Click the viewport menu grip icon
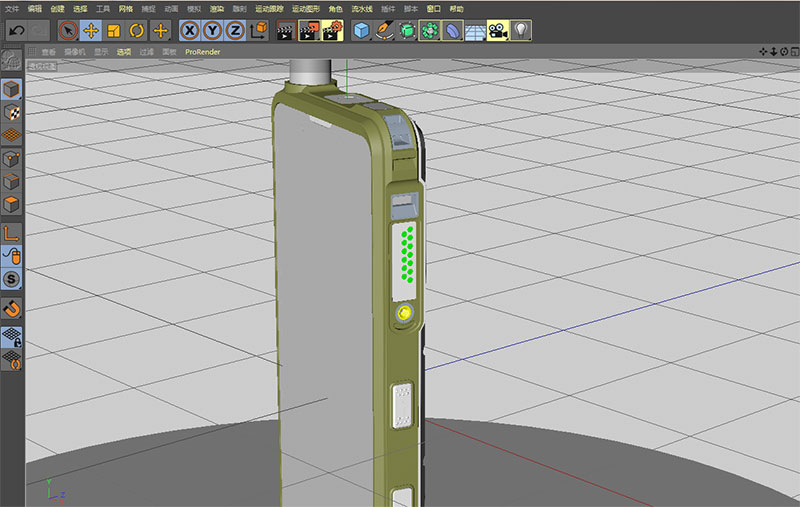This screenshot has width=800, height=507. click(x=32, y=52)
